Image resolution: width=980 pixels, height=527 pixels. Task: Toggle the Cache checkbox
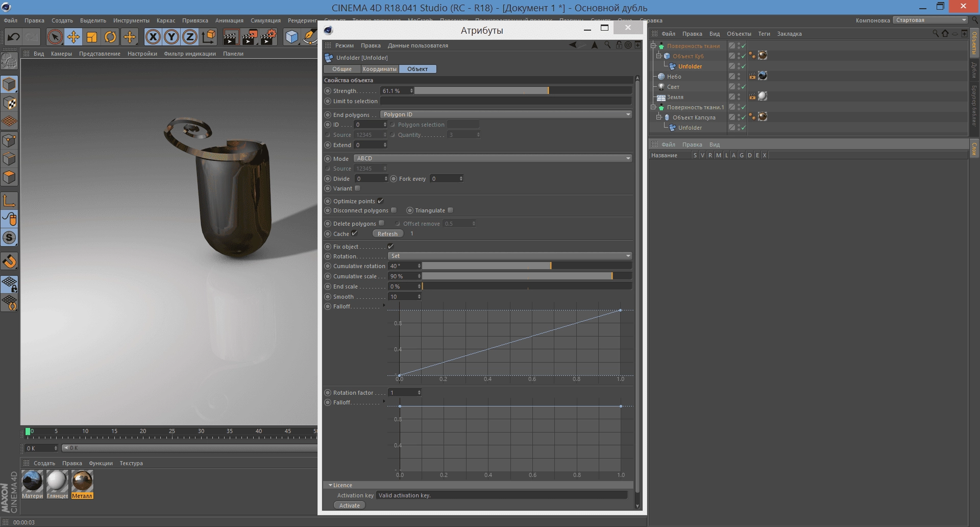point(354,233)
